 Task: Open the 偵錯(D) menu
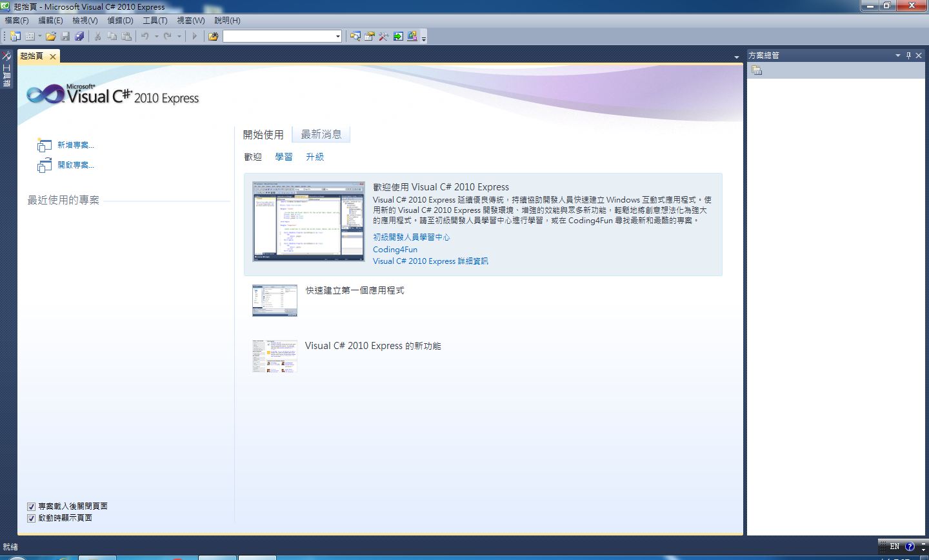tap(120, 21)
